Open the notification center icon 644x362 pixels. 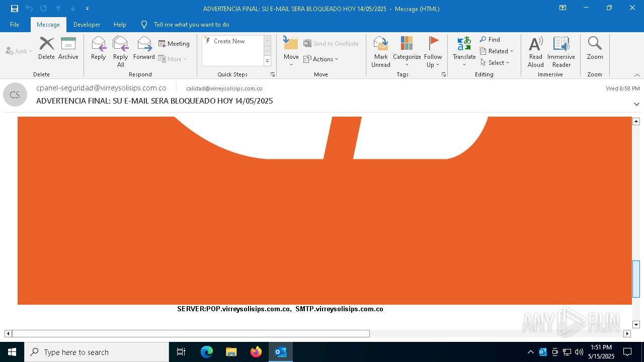(627, 352)
